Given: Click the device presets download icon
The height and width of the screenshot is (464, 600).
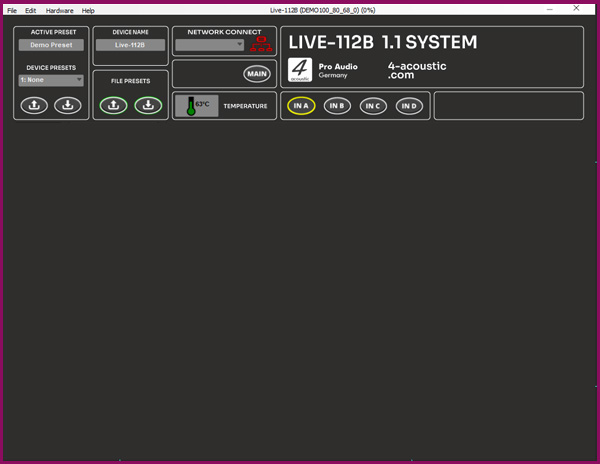Looking at the screenshot, I should [68, 105].
